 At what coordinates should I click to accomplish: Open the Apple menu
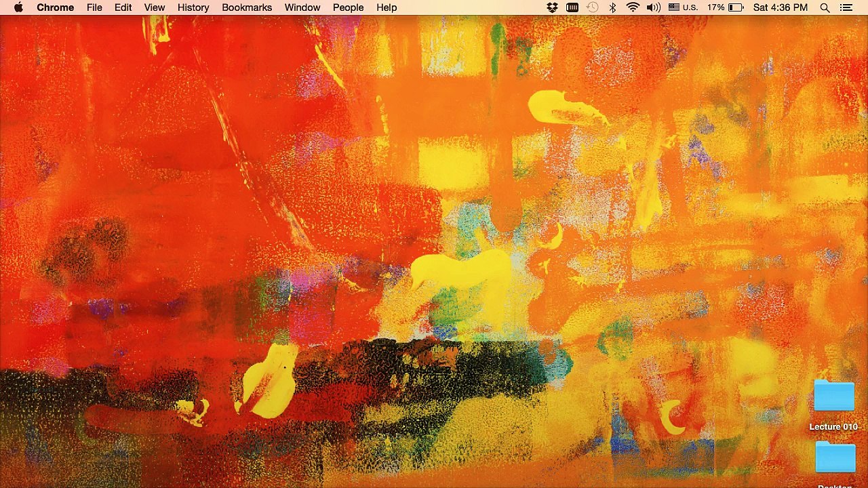pos(18,7)
